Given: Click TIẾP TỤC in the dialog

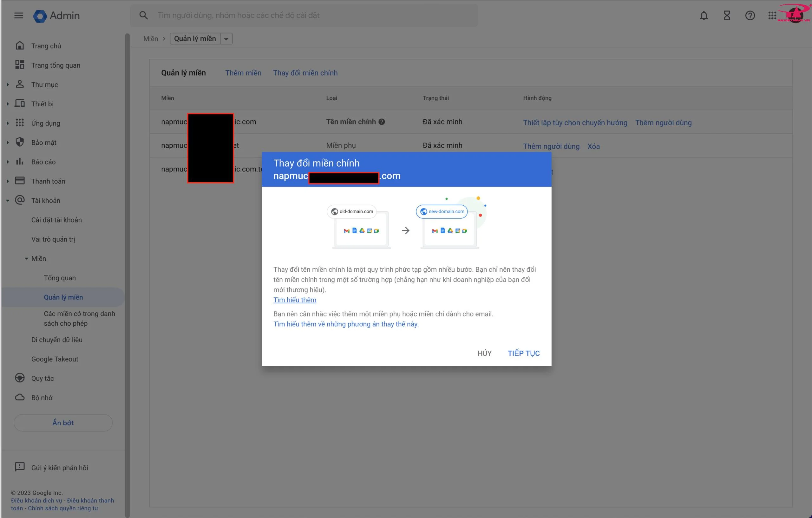Looking at the screenshot, I should pyautogui.click(x=524, y=353).
